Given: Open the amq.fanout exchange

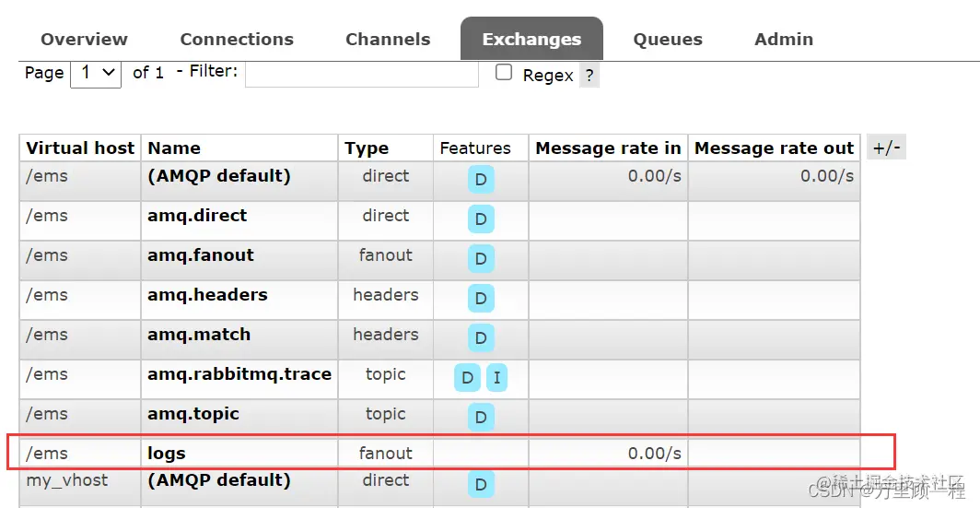Looking at the screenshot, I should click(x=201, y=255).
